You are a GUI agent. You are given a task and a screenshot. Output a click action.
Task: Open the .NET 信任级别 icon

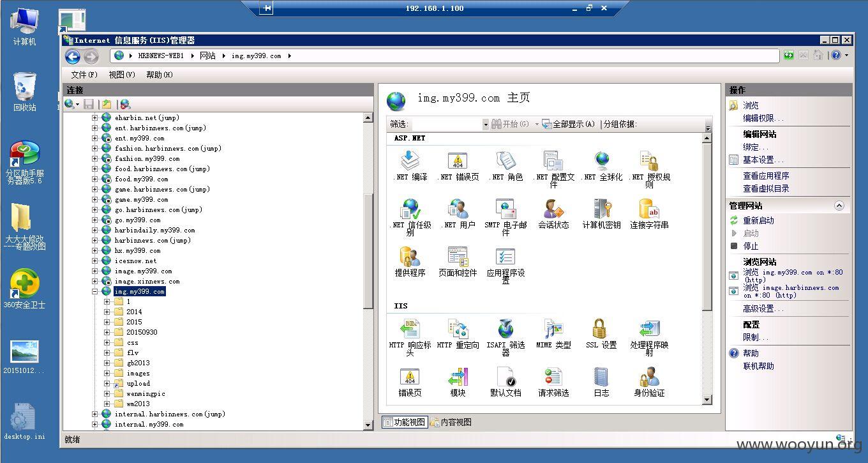coord(410,216)
